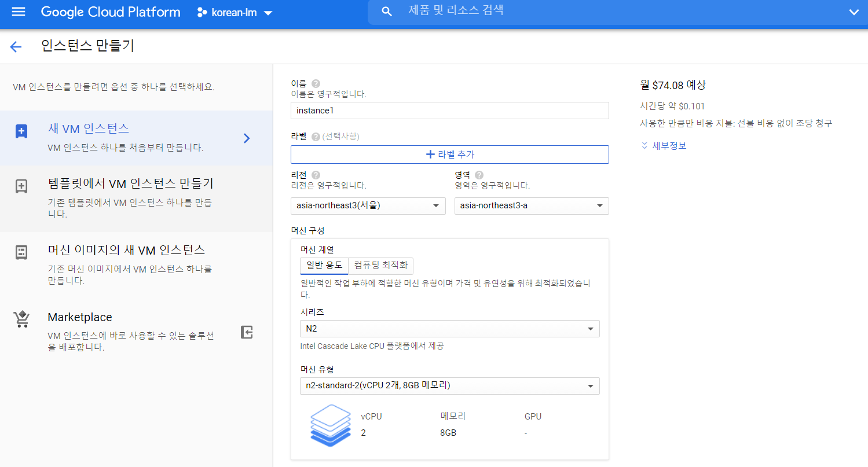Click the 시간당 약 $0.101 text
The height and width of the screenshot is (467, 868).
pyautogui.click(x=672, y=106)
